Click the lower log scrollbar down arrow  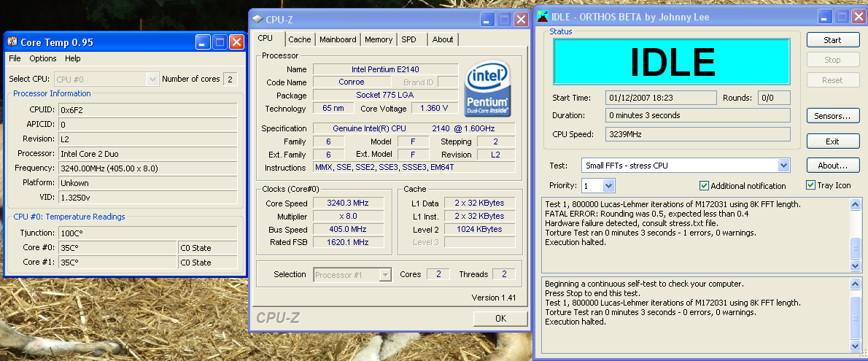(x=856, y=346)
